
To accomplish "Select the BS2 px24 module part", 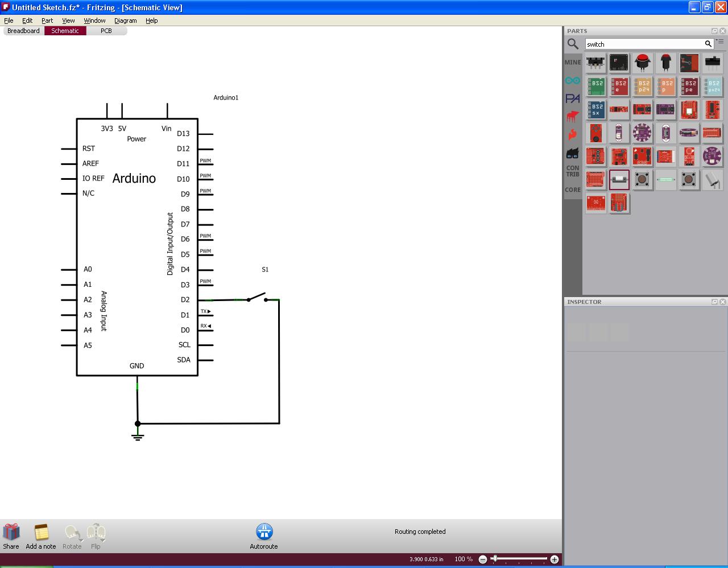I will [x=713, y=86].
